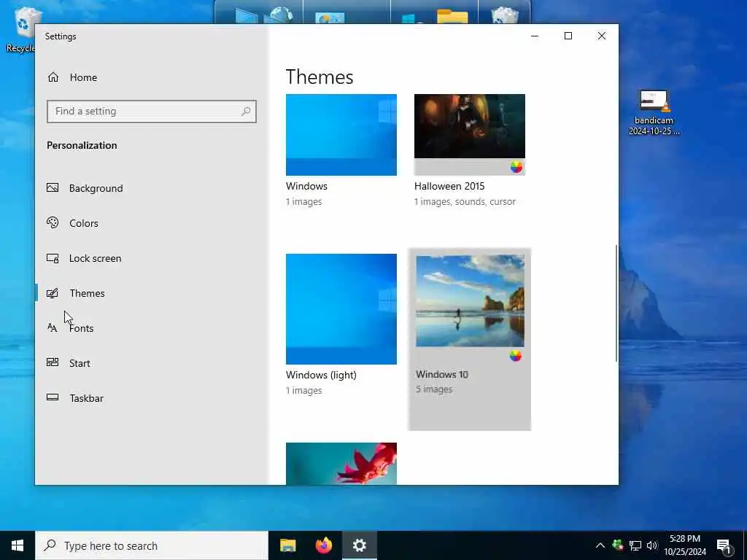
Task: Select the bandicam video file on desktop
Action: click(x=654, y=112)
